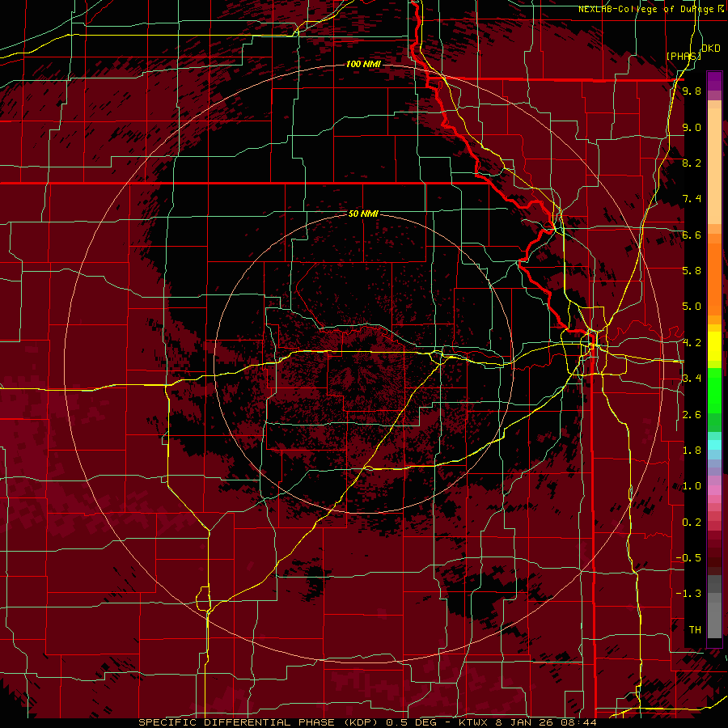
Task: Click the 9.8 value on the color scale
Action: tap(692, 91)
